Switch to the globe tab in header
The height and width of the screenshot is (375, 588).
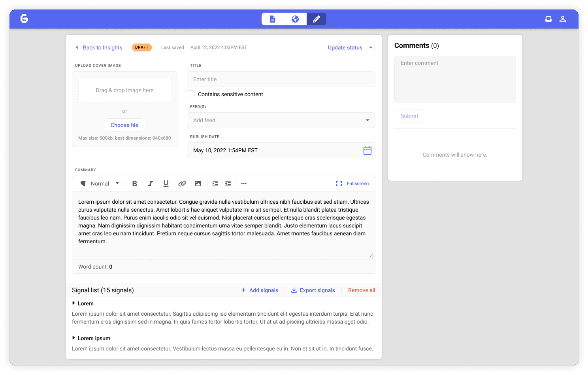click(x=295, y=19)
